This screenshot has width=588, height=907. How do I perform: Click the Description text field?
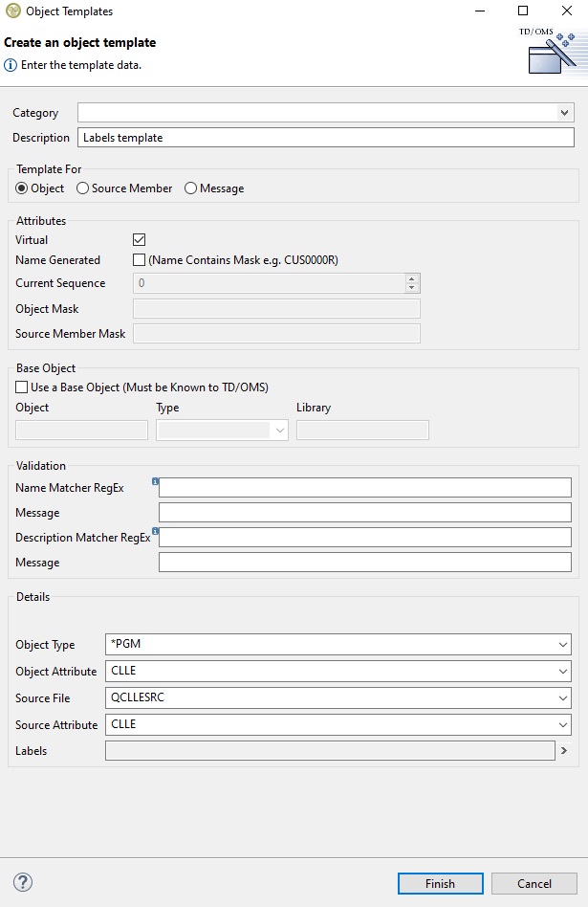point(325,138)
